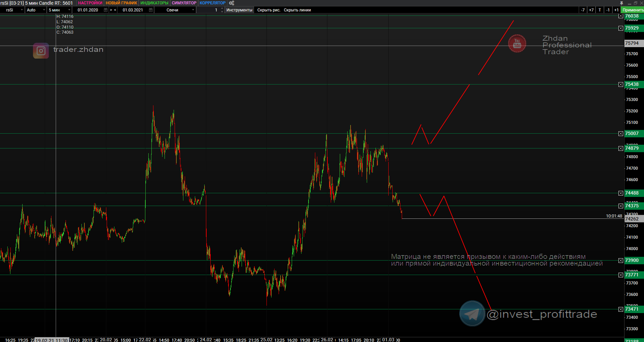This screenshot has width=644, height=342.
Task: Click the T button in the toolbar
Action: [x=600, y=10]
